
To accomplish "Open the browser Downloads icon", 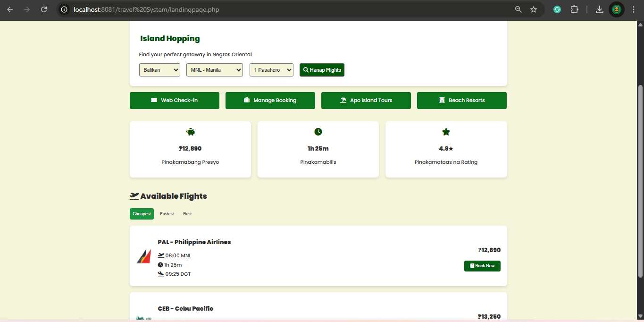I will [600, 9].
